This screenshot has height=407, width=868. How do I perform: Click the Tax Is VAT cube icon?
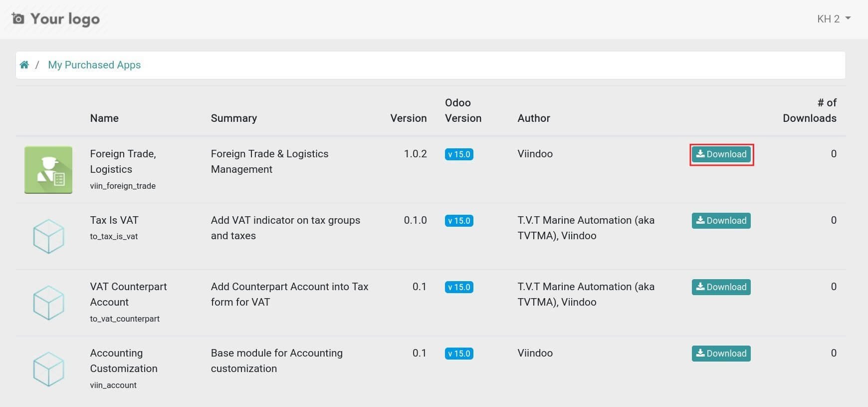pyautogui.click(x=48, y=236)
